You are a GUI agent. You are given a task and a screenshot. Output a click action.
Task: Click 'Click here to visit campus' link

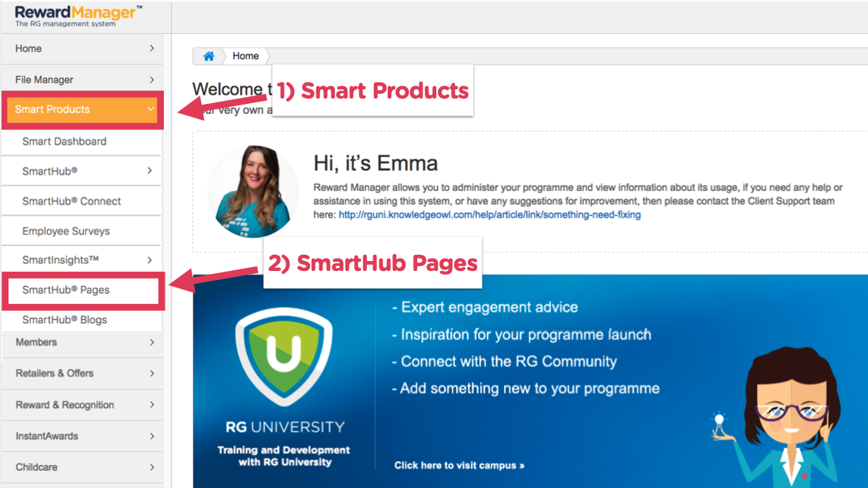(x=459, y=466)
